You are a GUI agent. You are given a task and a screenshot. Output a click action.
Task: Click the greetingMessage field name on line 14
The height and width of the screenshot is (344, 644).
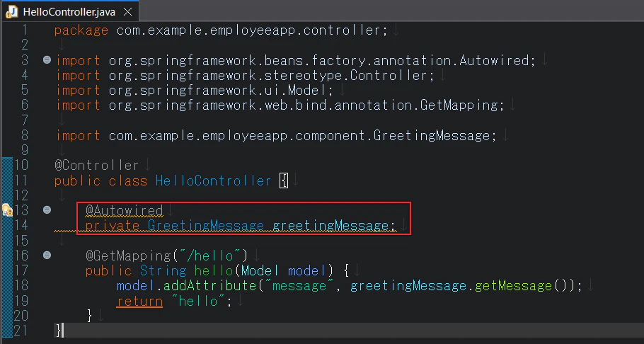[330, 226]
